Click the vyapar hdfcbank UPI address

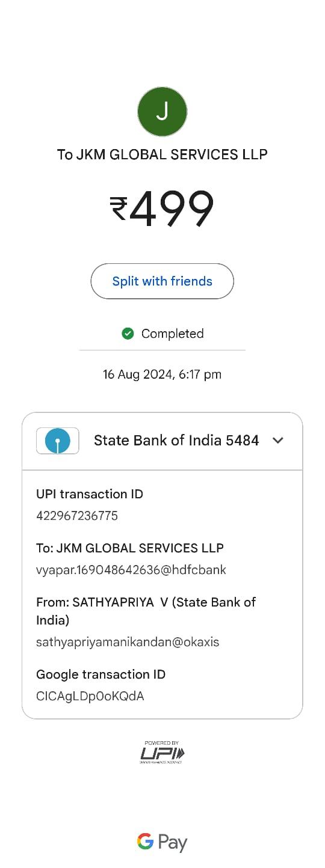point(131,570)
